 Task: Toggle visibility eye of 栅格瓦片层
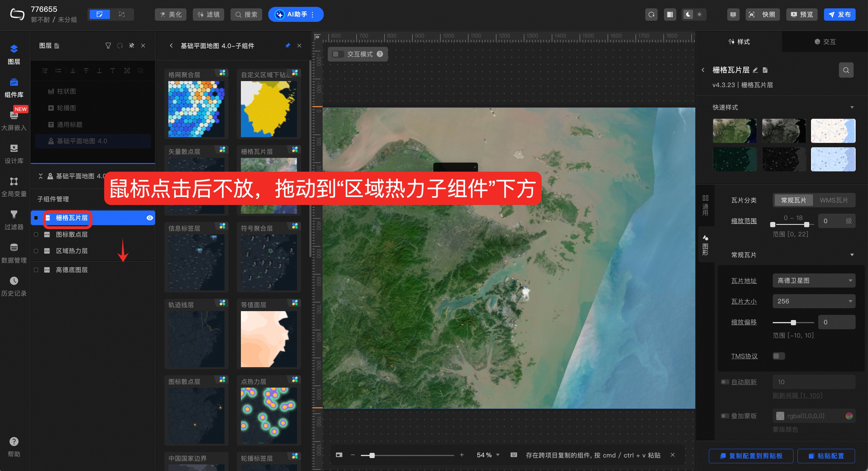coord(150,218)
